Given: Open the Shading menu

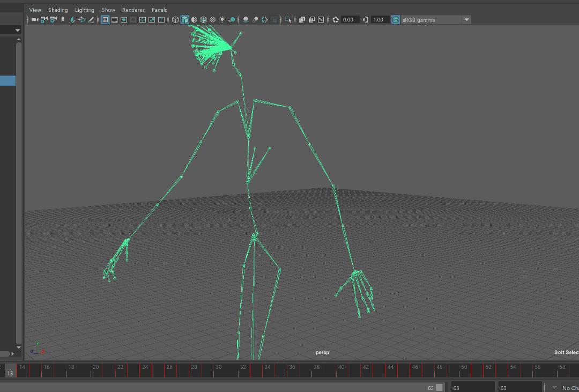Looking at the screenshot, I should click(x=57, y=10).
